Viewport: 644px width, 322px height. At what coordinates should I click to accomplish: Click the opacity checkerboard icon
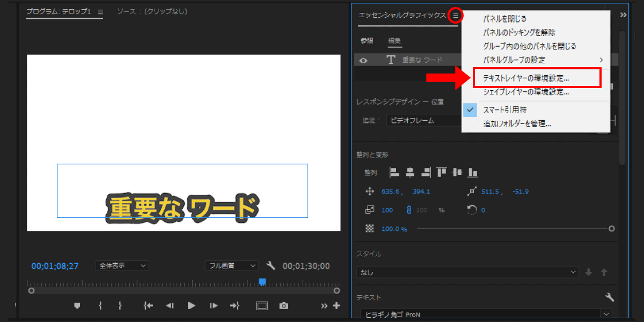(369, 229)
